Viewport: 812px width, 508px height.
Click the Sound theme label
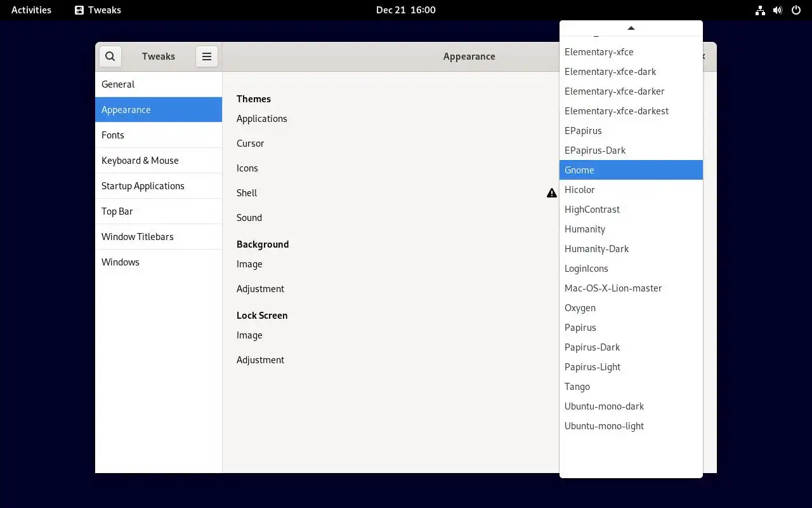[249, 218]
